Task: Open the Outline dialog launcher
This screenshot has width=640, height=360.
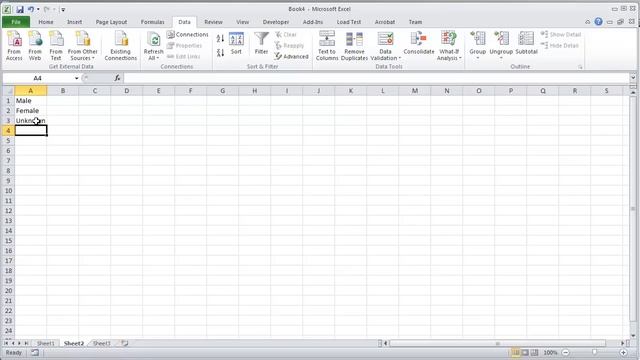Action: (580, 67)
